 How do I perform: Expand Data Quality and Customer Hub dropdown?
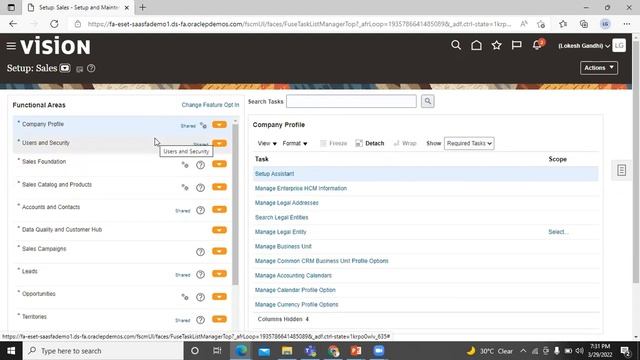point(219,230)
